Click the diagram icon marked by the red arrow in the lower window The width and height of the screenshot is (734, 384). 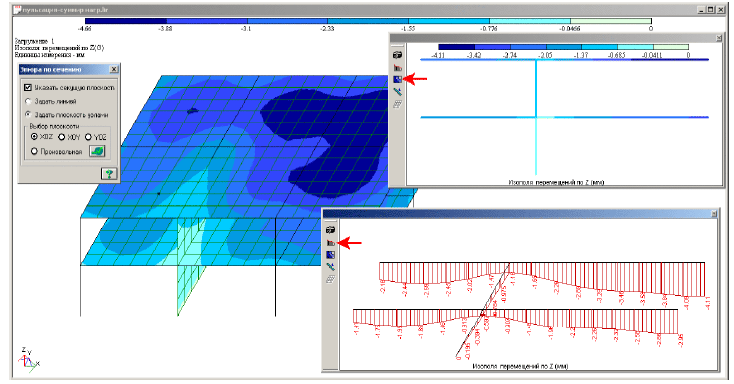pos(330,243)
